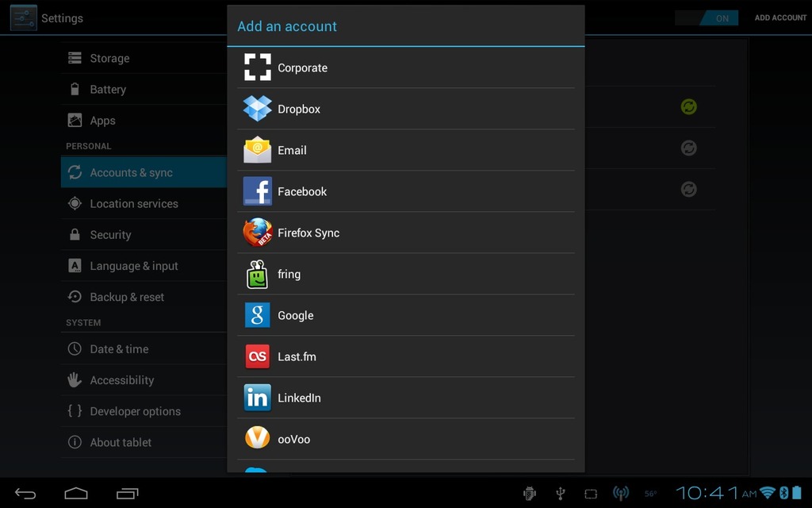
Task: Tap the screenshot notification icon
Action: tap(591, 494)
